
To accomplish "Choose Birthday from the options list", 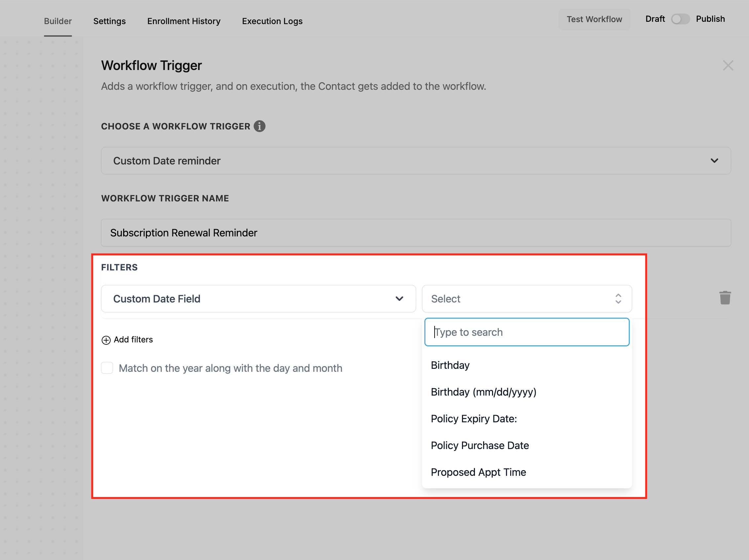I will coord(450,365).
